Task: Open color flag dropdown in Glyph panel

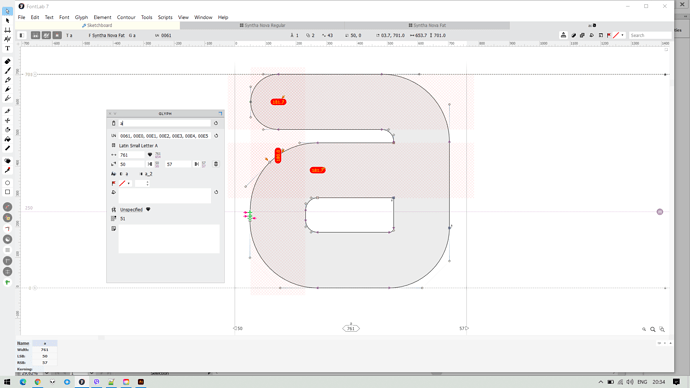Action: [128, 183]
